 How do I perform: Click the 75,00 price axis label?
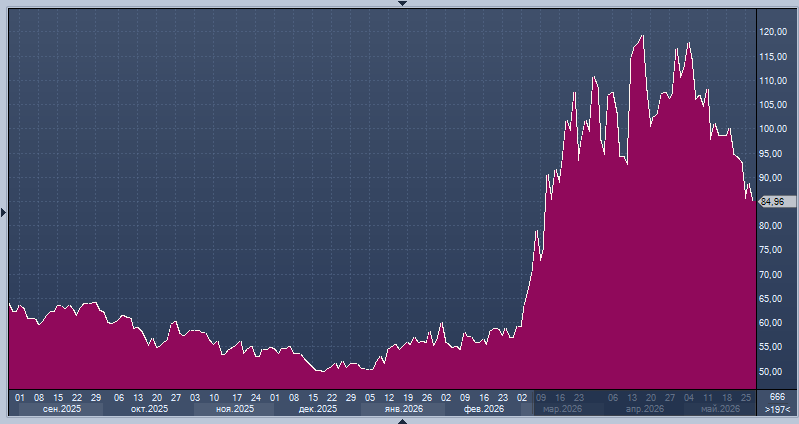773,250
